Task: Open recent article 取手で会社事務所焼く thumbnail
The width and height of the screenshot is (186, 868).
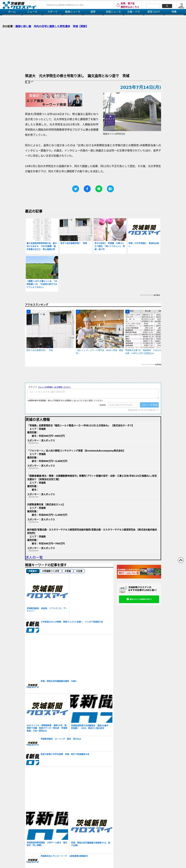Action: pos(76,229)
